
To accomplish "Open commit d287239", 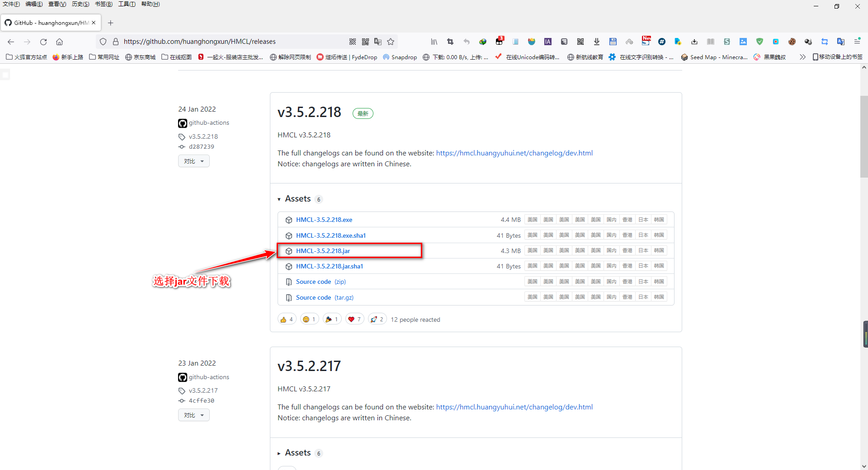I will pos(202,147).
